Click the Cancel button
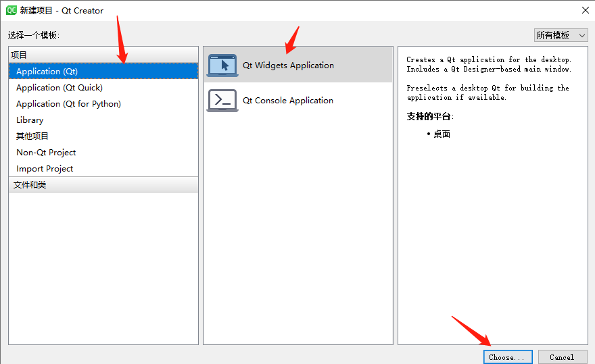595x364 pixels. (x=563, y=357)
